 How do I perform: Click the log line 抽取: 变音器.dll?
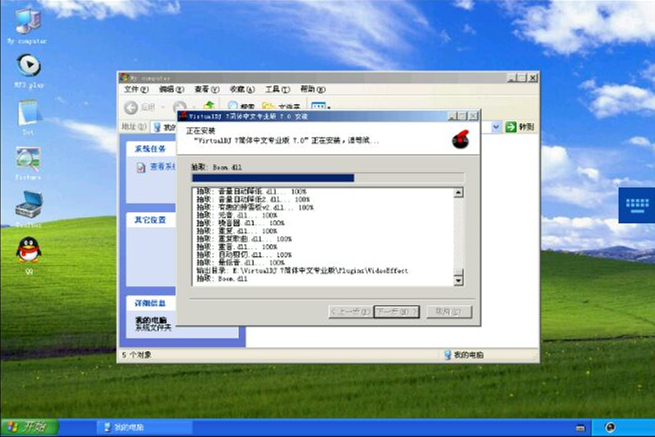(x=240, y=223)
